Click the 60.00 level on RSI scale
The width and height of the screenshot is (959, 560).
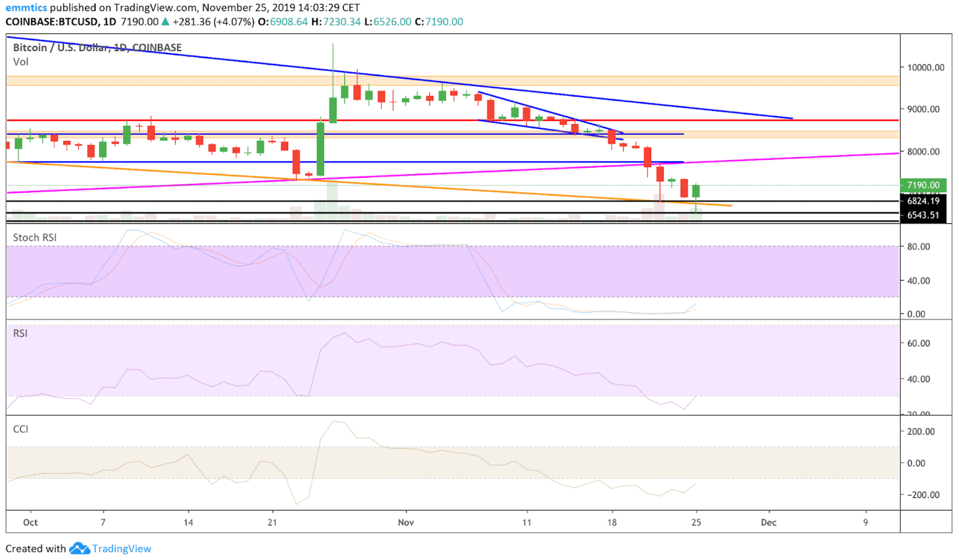tap(919, 343)
